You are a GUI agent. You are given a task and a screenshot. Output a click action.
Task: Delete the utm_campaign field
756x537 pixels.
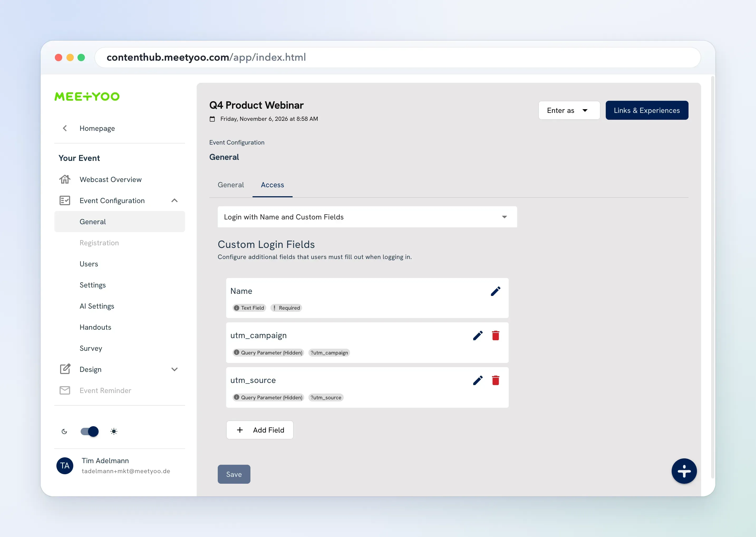click(x=495, y=335)
